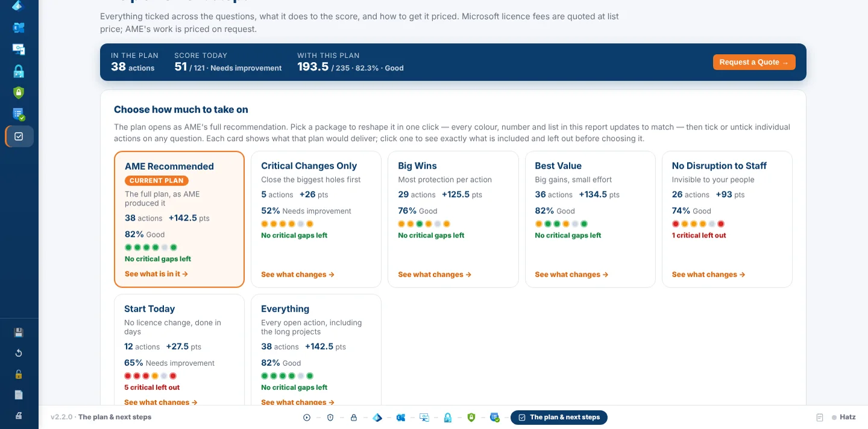Viewport: 868px width, 429px height.
Task: Click the circular reset arrow icon
Action: point(19,353)
